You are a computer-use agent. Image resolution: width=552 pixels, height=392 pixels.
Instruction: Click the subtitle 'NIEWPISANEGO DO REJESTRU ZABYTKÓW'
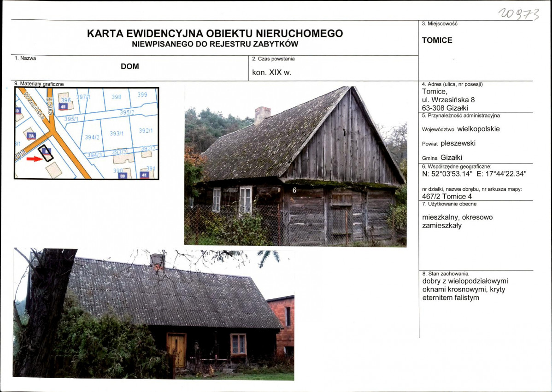tap(215, 44)
